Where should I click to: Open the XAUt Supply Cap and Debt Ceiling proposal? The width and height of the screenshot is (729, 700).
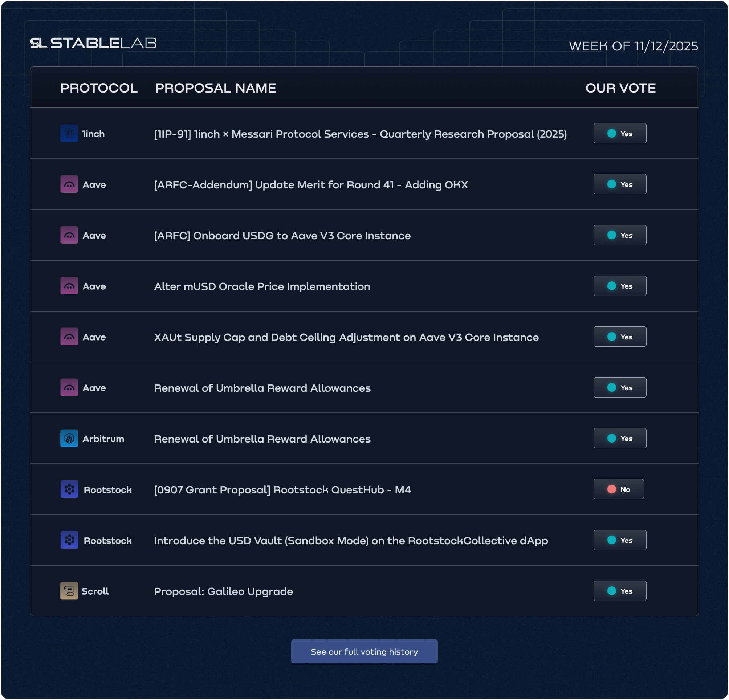point(346,337)
